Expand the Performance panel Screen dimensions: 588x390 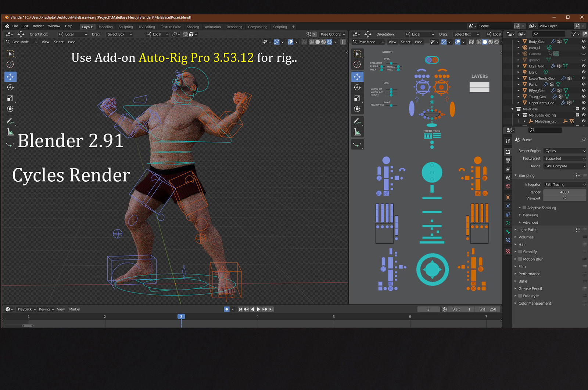(x=529, y=274)
